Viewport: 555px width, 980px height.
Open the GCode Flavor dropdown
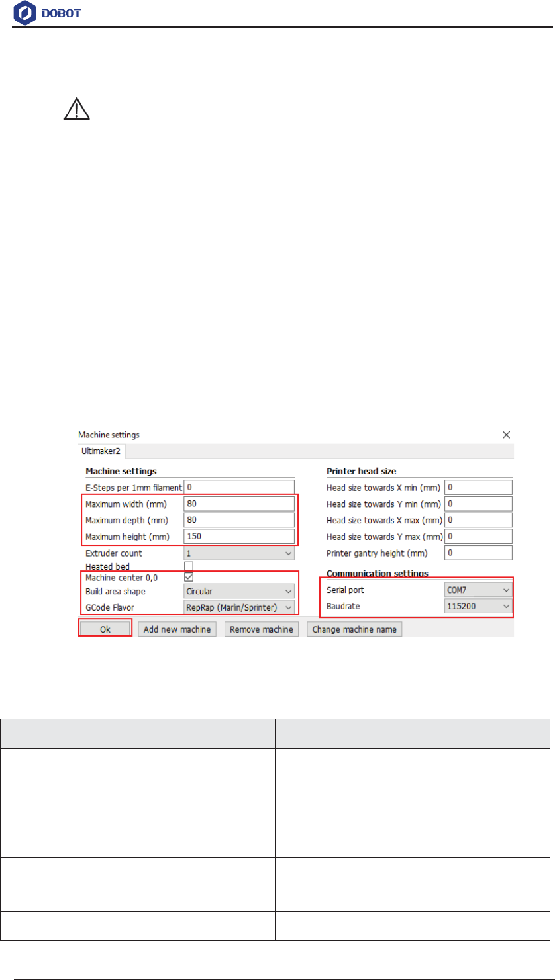239,607
